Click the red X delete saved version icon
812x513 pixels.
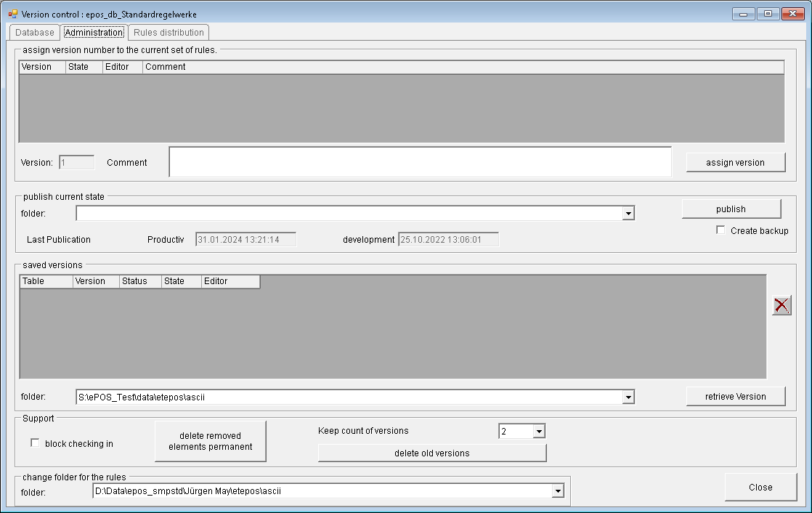pyautogui.click(x=781, y=305)
